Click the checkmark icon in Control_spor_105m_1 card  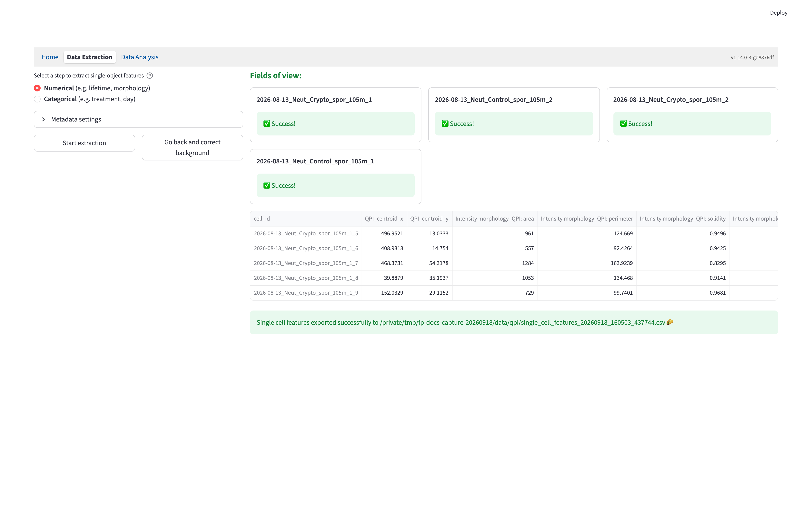(x=267, y=185)
